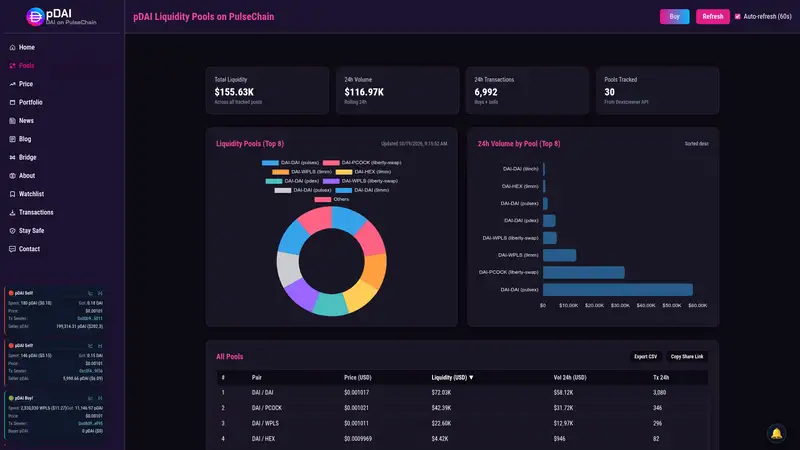Sort table by Price (USD) header

click(358, 378)
